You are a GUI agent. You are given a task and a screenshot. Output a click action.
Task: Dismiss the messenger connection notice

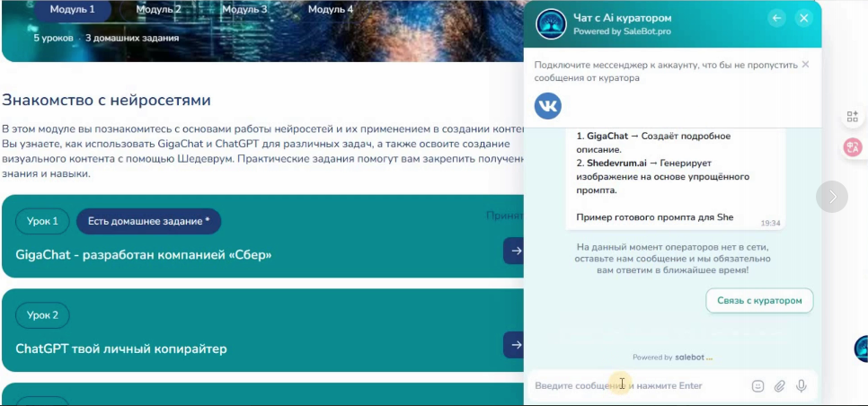(805, 64)
